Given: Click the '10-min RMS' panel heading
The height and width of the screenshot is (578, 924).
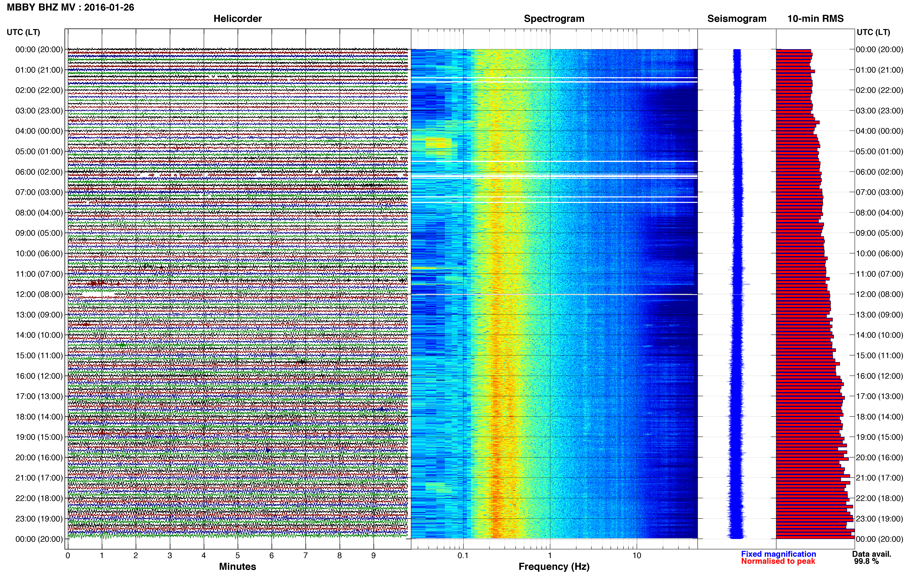Looking at the screenshot, I should (816, 18).
